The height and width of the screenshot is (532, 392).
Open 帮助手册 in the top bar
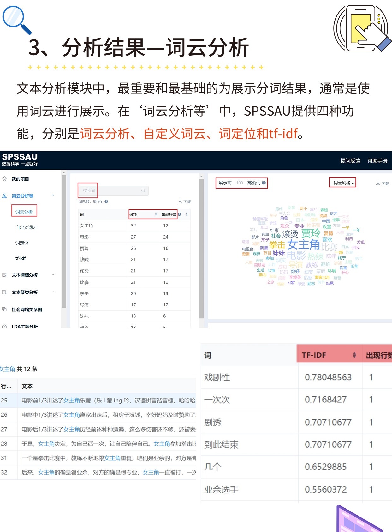(x=377, y=161)
